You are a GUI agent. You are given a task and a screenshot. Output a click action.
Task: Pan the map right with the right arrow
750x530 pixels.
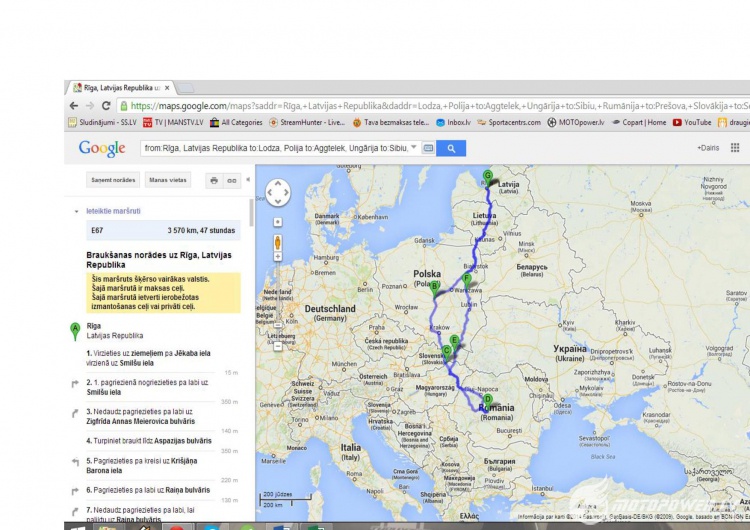[287, 193]
